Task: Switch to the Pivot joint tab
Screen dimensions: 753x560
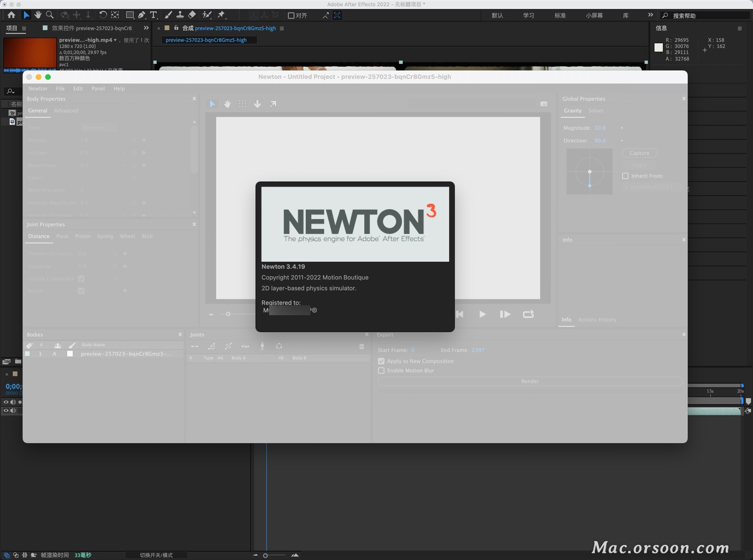Action: (x=62, y=236)
